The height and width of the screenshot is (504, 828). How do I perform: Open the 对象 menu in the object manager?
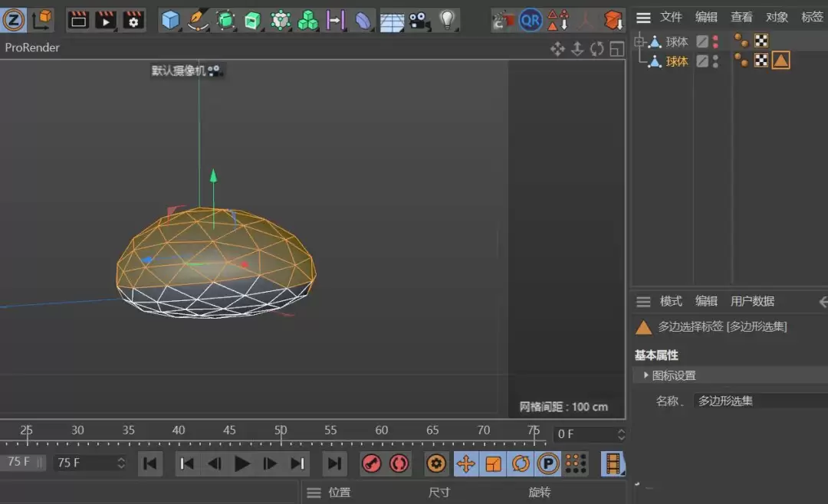click(777, 16)
